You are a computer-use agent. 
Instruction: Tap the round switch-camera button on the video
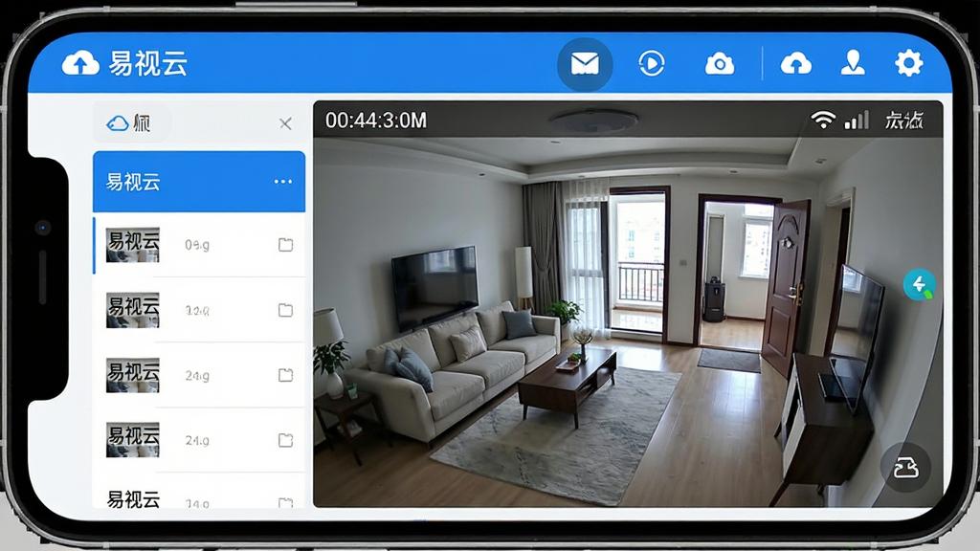905,468
